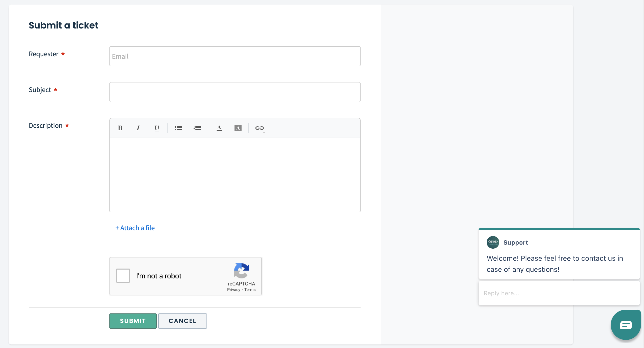Screen dimensions: 644x348
Task: Click into the Subject field
Action: click(235, 92)
